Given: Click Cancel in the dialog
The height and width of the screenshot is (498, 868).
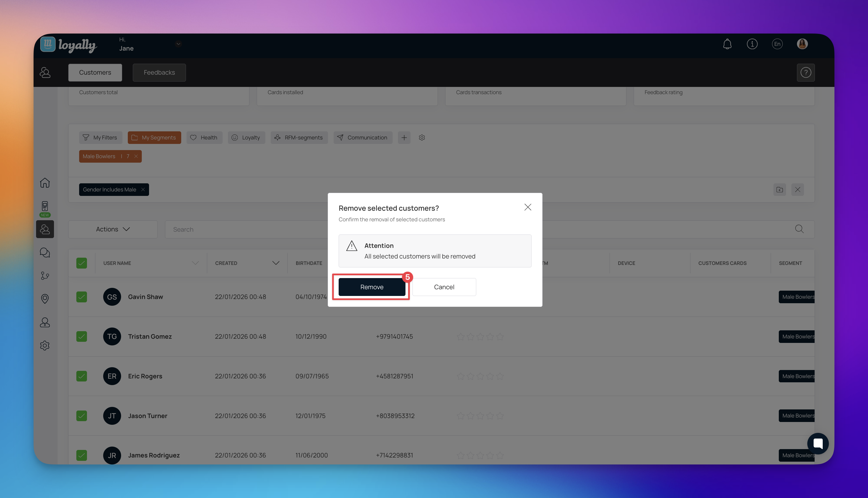Looking at the screenshot, I should (444, 287).
